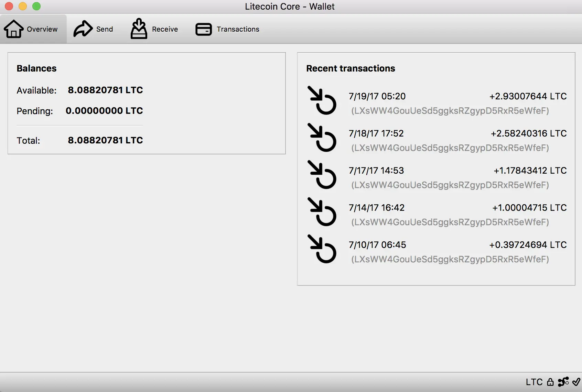This screenshot has width=582, height=392.
Task: Select the 7/17/17 14:53 transaction date
Action: tap(376, 171)
